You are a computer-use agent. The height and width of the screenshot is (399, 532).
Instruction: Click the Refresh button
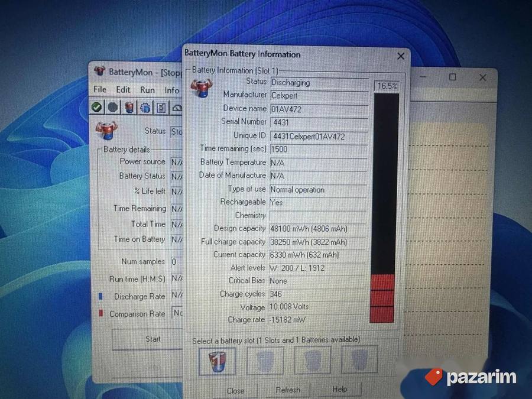(x=288, y=390)
